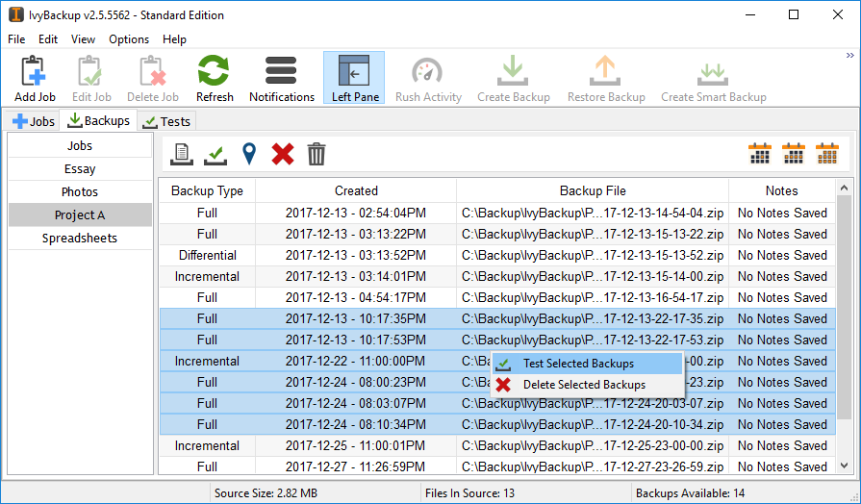Select the backup created 2017-12-13 - 10:17:35PM
Image resolution: width=861 pixels, height=504 pixels.
pos(497,318)
